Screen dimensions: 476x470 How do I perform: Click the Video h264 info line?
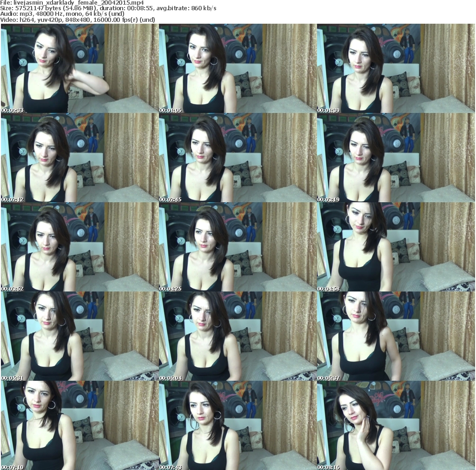[78, 20]
